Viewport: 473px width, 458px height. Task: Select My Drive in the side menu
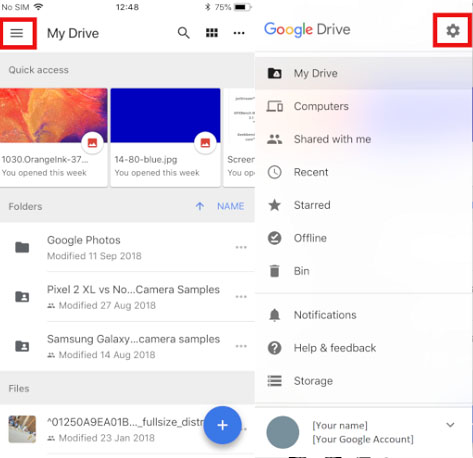pos(364,73)
